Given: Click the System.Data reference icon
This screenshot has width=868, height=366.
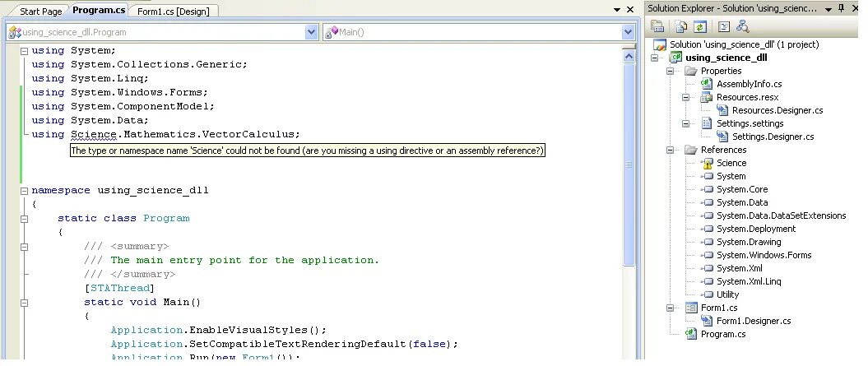Looking at the screenshot, I should pos(707,202).
